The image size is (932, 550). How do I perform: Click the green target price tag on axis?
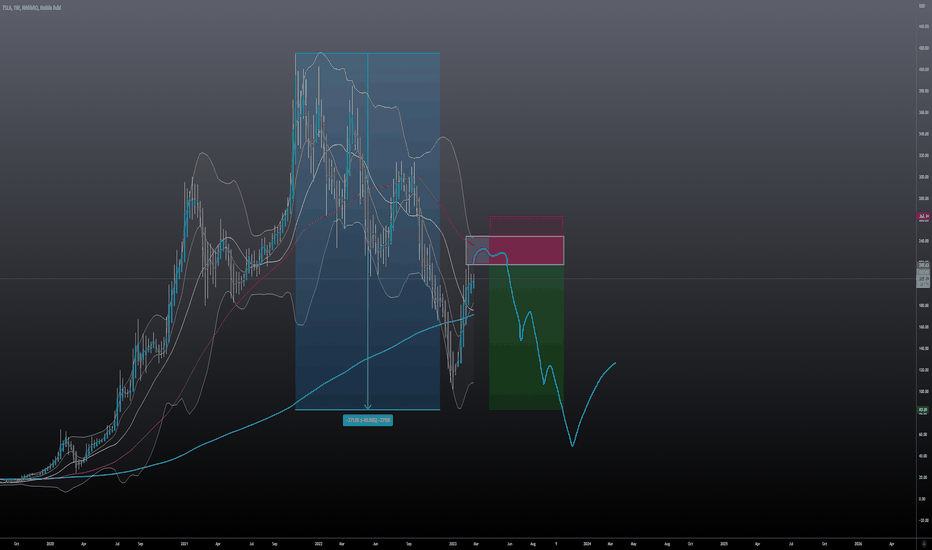click(923, 410)
